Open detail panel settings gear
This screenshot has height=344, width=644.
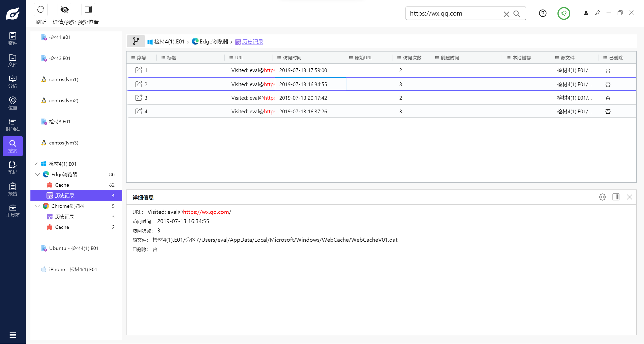(x=602, y=197)
